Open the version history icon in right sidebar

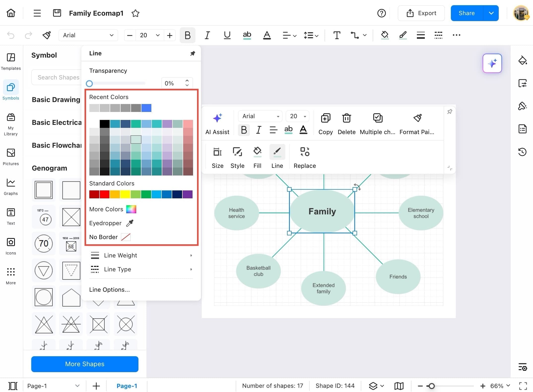click(x=522, y=152)
